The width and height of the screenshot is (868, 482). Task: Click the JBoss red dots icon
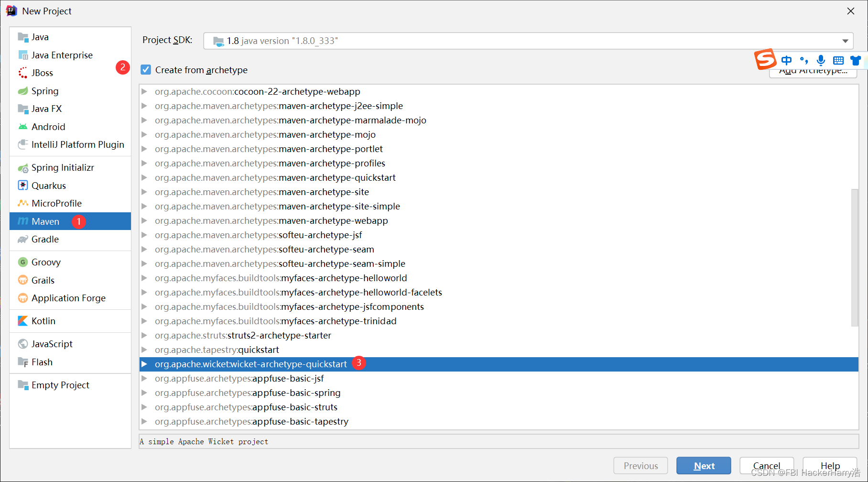[23, 73]
